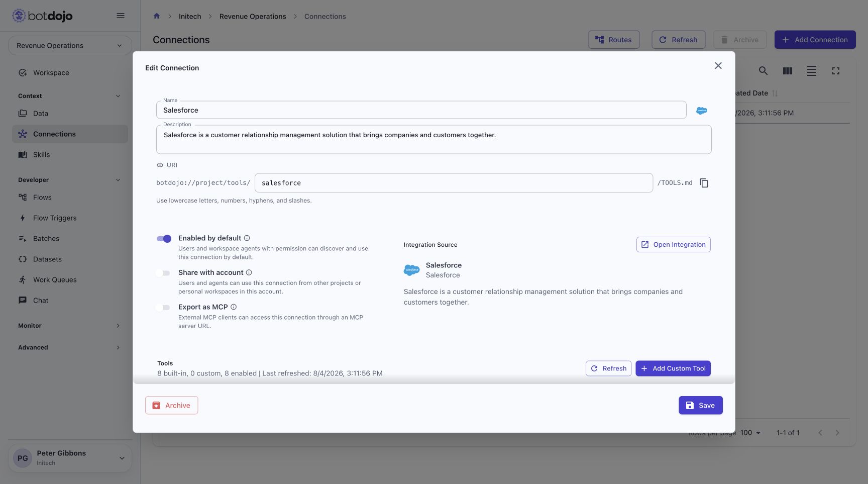
Task: Save the connection changes
Action: click(x=700, y=406)
